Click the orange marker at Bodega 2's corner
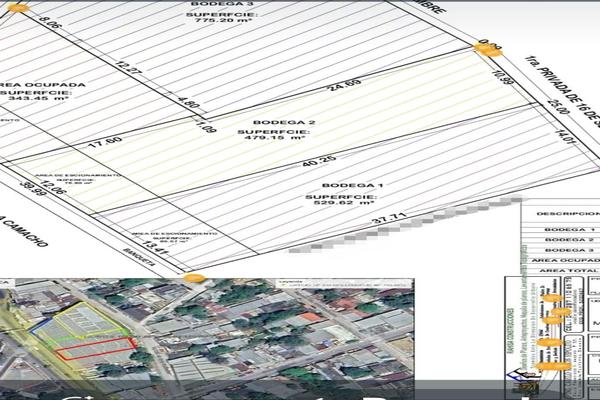This screenshot has height=400, width=600. coord(493,49)
